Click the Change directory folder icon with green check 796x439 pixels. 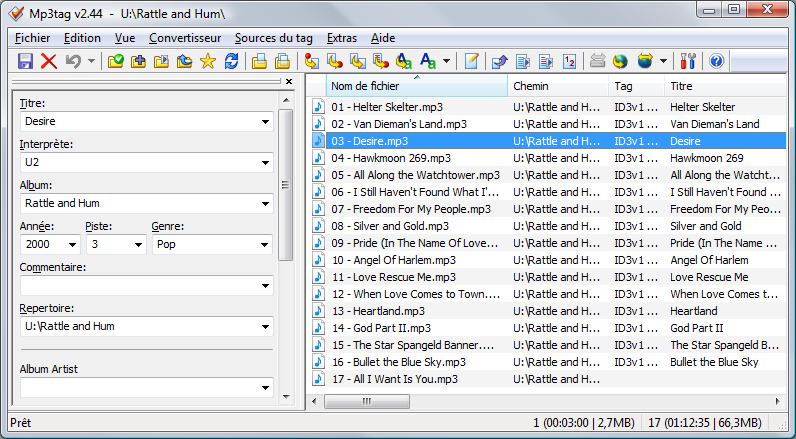[116, 61]
